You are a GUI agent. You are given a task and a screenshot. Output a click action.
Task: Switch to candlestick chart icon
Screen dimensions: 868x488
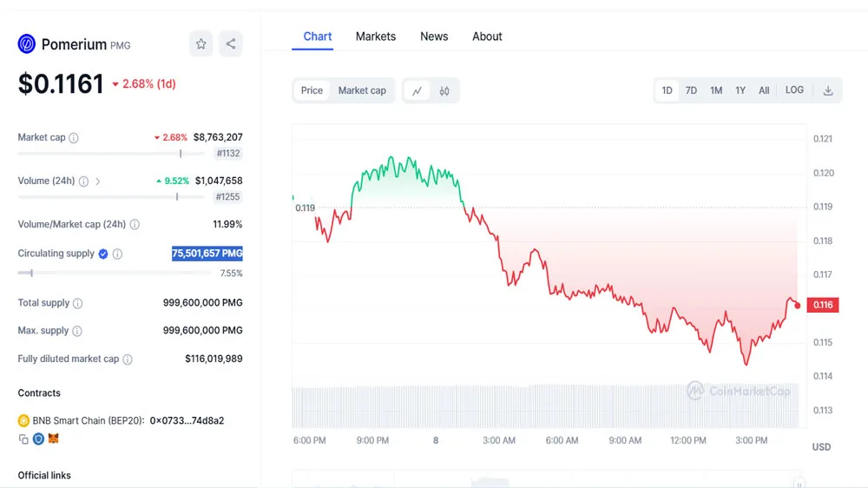(x=444, y=90)
